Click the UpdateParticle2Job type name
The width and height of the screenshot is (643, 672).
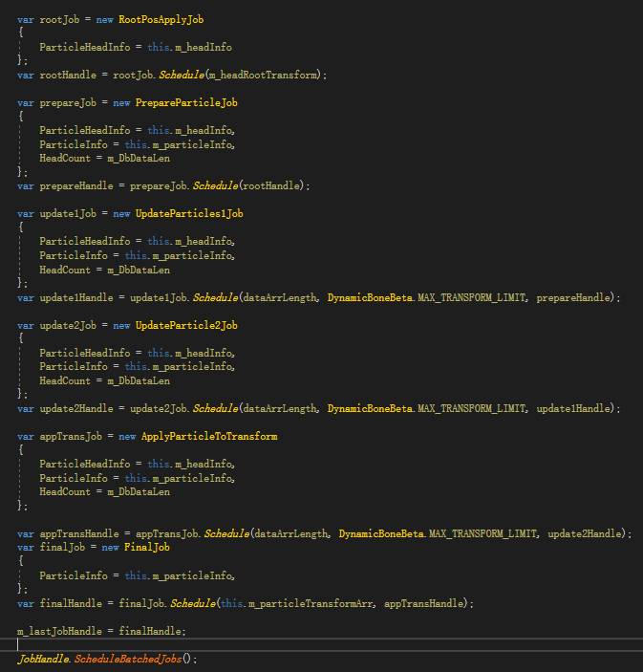[186, 325]
